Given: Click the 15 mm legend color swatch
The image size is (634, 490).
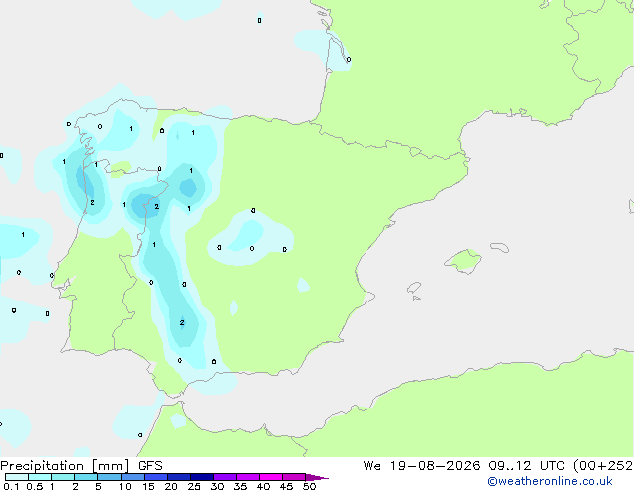Looking at the screenshot, I should (x=155, y=477).
